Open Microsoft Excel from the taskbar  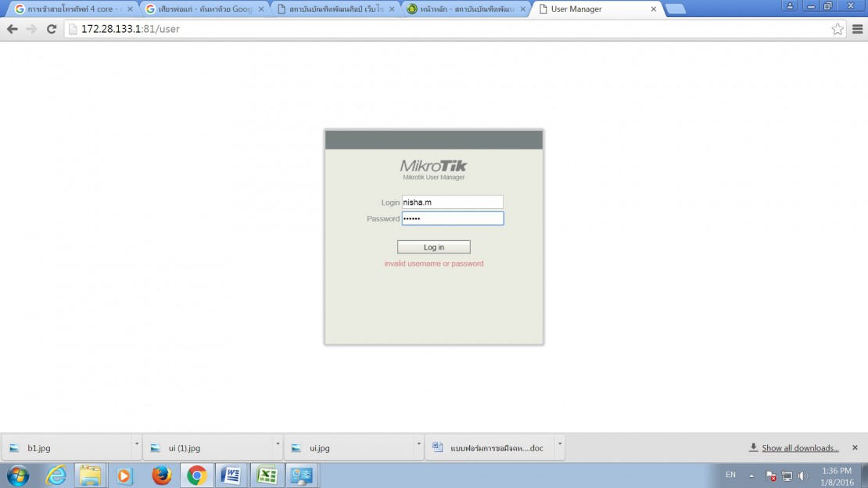[x=267, y=475]
